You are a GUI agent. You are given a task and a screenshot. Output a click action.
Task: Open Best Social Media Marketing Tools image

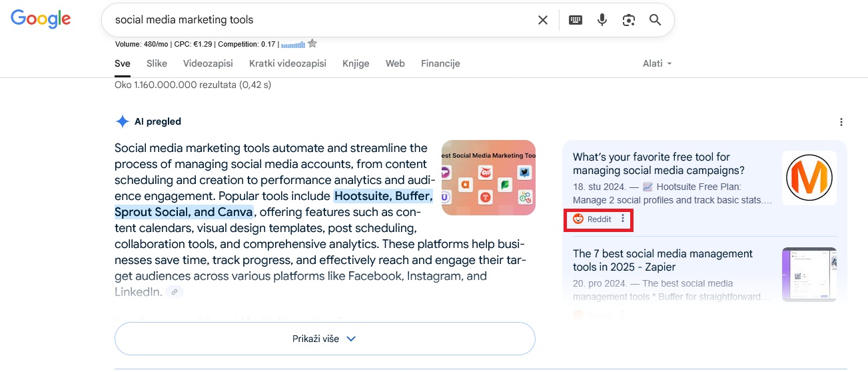point(488,177)
